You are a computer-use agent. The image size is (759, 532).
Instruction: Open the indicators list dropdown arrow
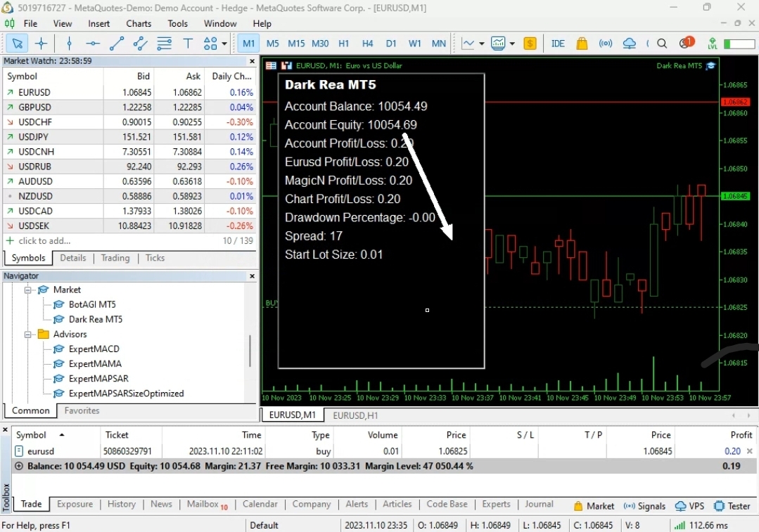512,44
